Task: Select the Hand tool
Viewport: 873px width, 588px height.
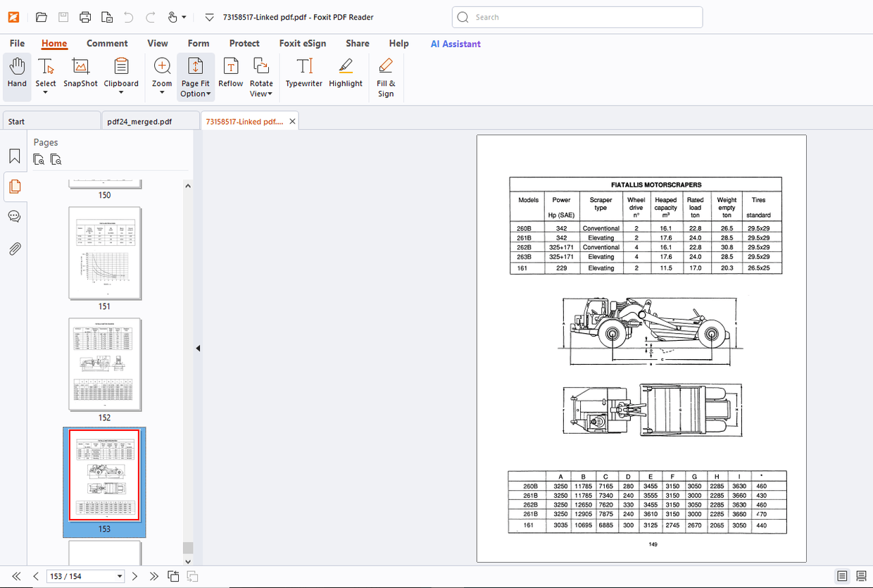Action: [x=17, y=73]
